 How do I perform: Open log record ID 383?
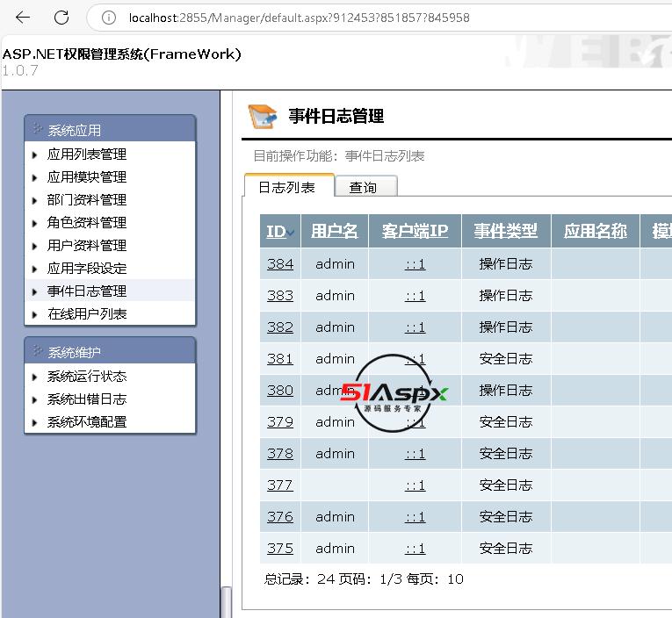280,296
